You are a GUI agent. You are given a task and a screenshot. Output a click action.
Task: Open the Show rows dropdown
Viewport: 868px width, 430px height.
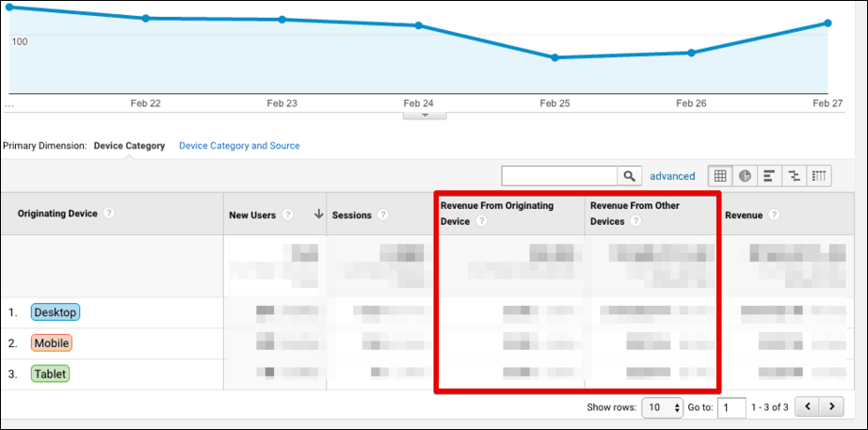[x=663, y=407]
